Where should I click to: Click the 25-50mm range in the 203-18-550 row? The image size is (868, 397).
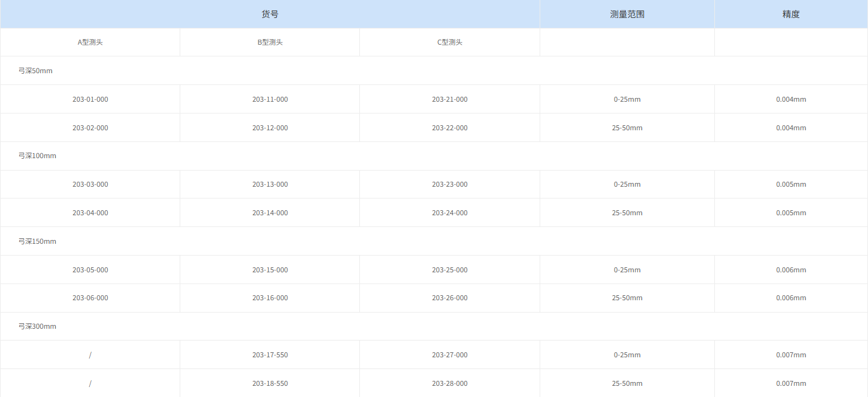pos(627,383)
